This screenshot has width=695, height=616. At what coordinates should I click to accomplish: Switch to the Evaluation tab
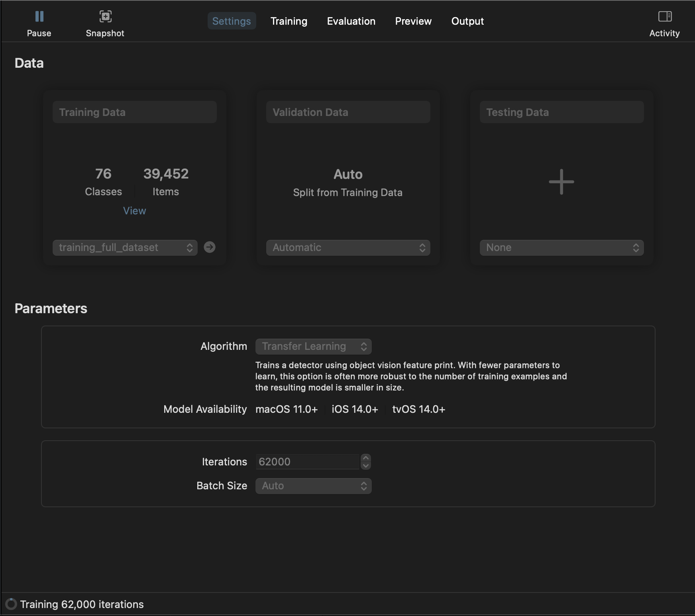tap(351, 21)
